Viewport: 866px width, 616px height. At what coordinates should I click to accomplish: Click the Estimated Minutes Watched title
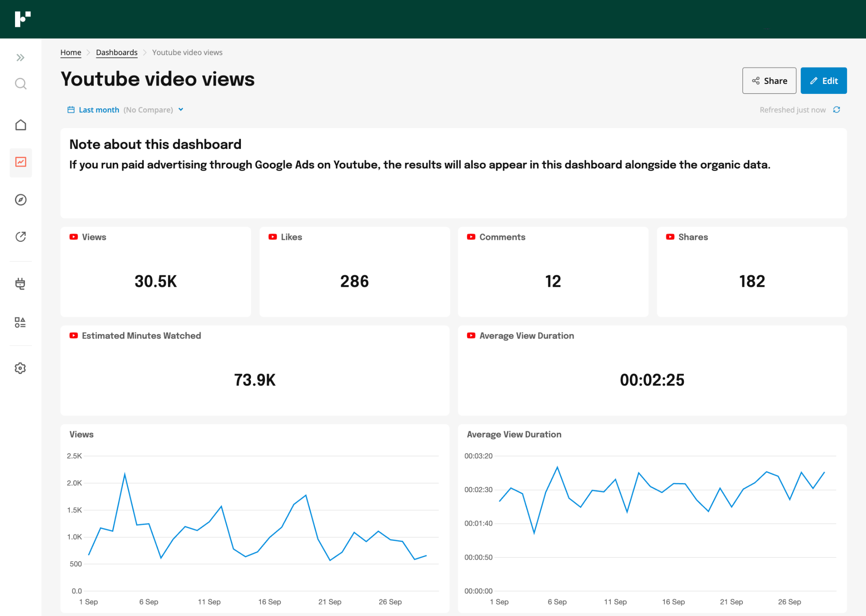coord(141,335)
